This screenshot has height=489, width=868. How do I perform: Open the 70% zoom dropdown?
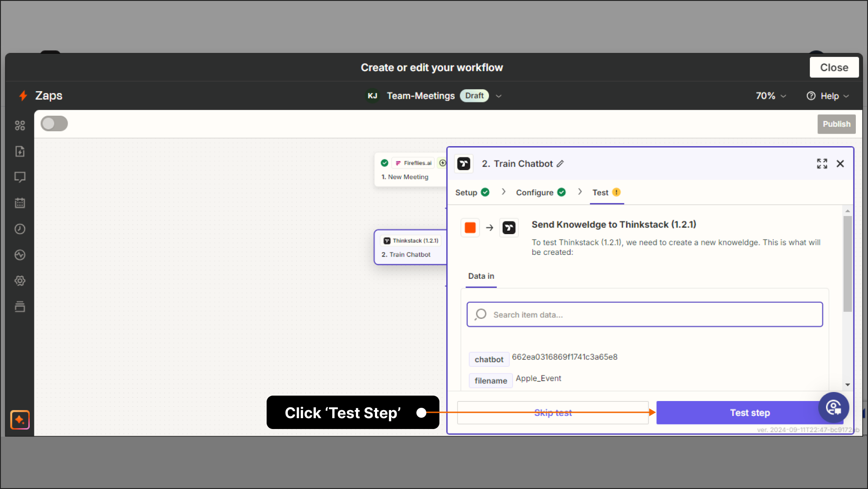tap(771, 96)
